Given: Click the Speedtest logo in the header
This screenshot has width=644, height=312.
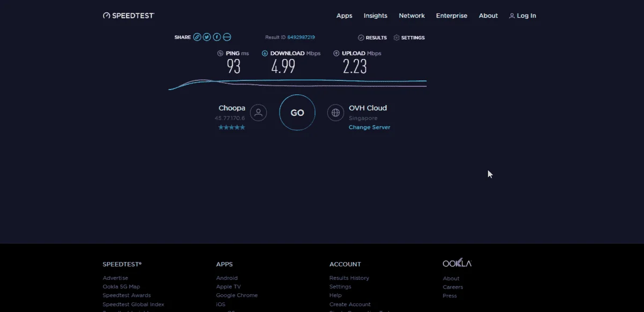Looking at the screenshot, I should (129, 16).
